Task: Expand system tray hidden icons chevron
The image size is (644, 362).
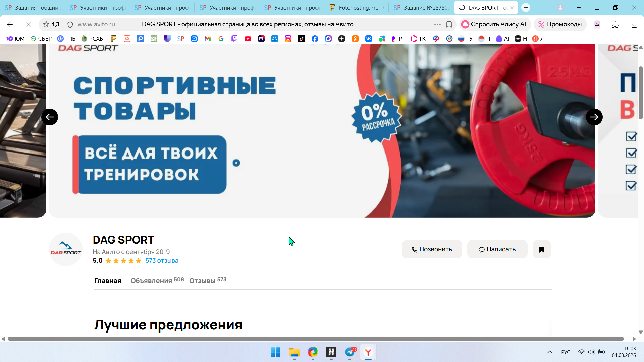Action: tap(549, 352)
